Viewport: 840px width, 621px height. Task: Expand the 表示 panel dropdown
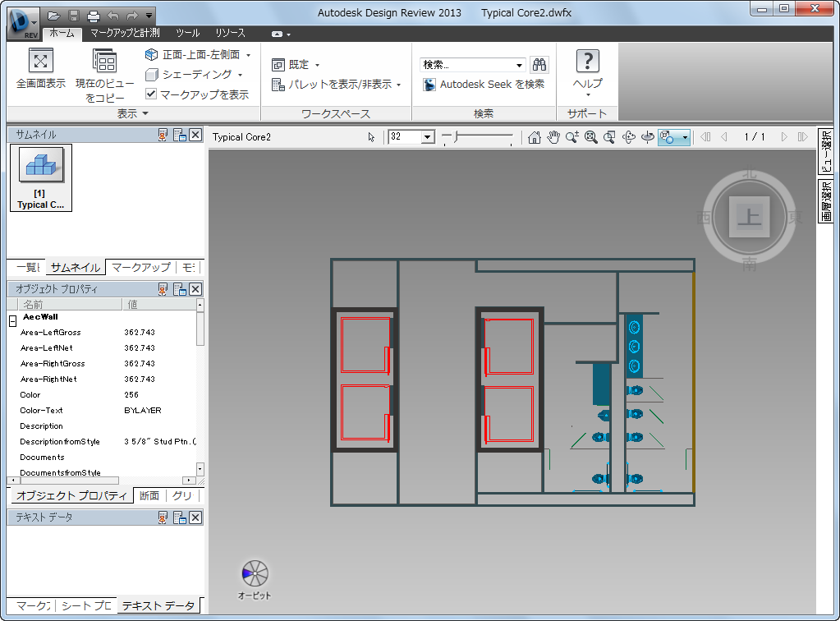[132, 113]
